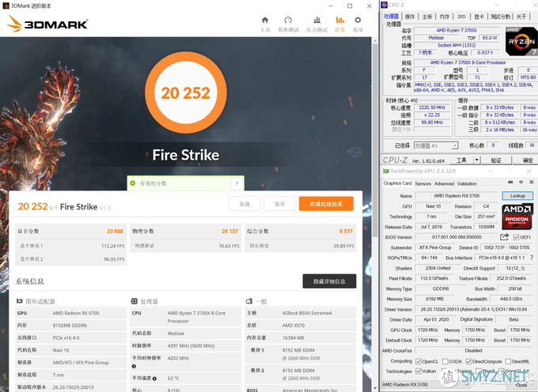Click the GPU-Z Lookup button
Screen dimensions: 538x392
click(517, 196)
